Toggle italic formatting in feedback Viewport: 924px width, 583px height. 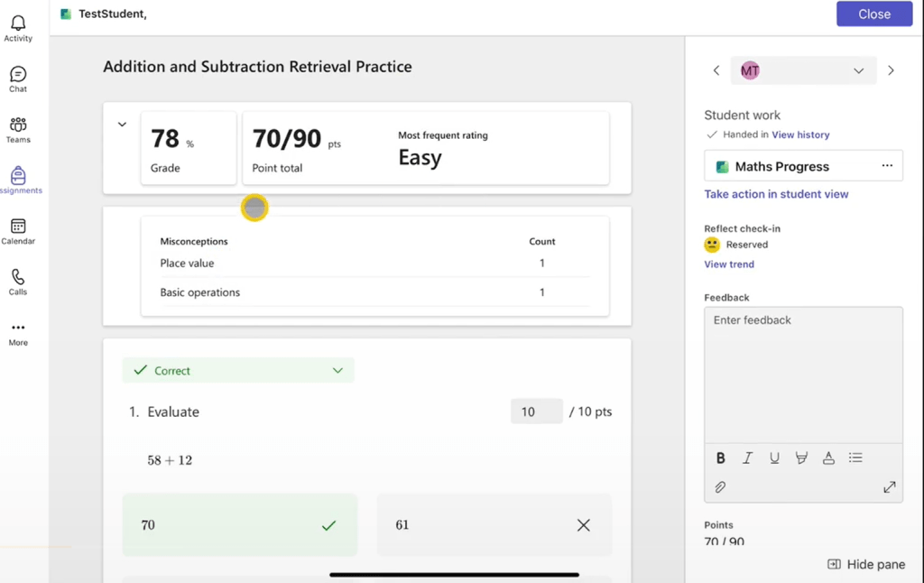point(747,458)
